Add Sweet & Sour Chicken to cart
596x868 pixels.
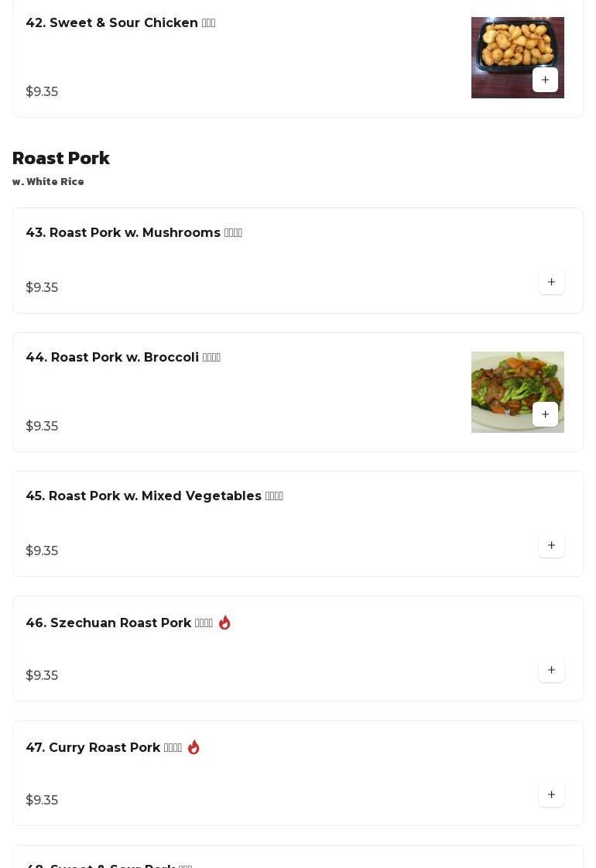[545, 80]
